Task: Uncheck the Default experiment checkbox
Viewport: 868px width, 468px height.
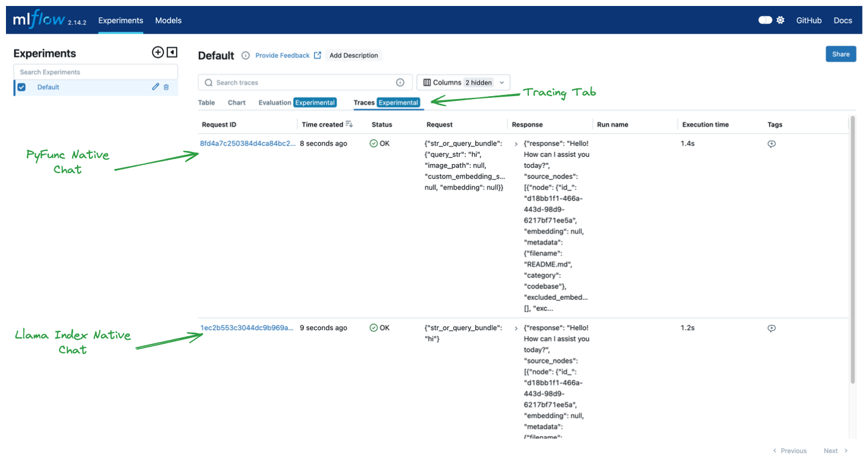Action: click(22, 87)
